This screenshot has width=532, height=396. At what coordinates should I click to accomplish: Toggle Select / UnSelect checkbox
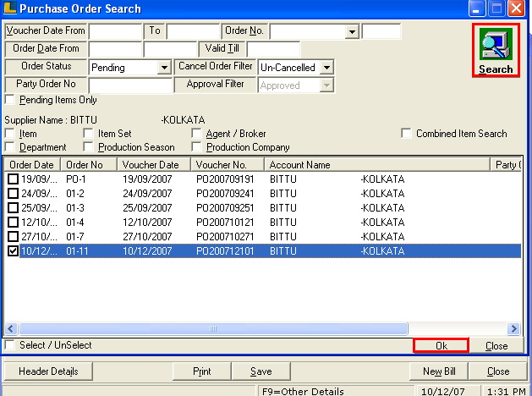10,345
